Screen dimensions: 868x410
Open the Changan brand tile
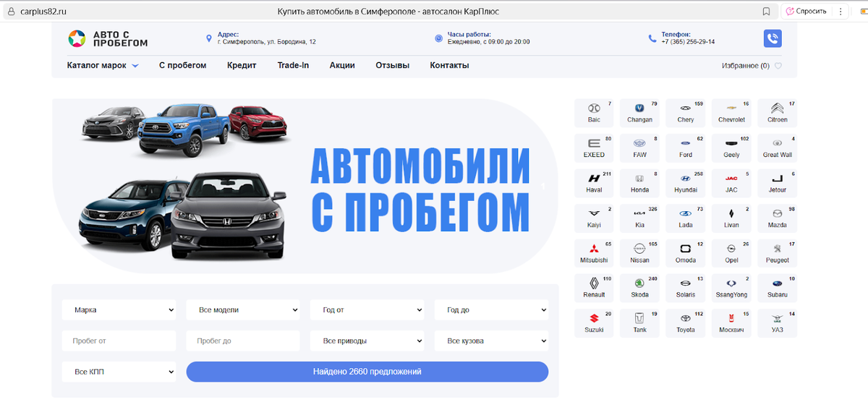click(x=639, y=113)
